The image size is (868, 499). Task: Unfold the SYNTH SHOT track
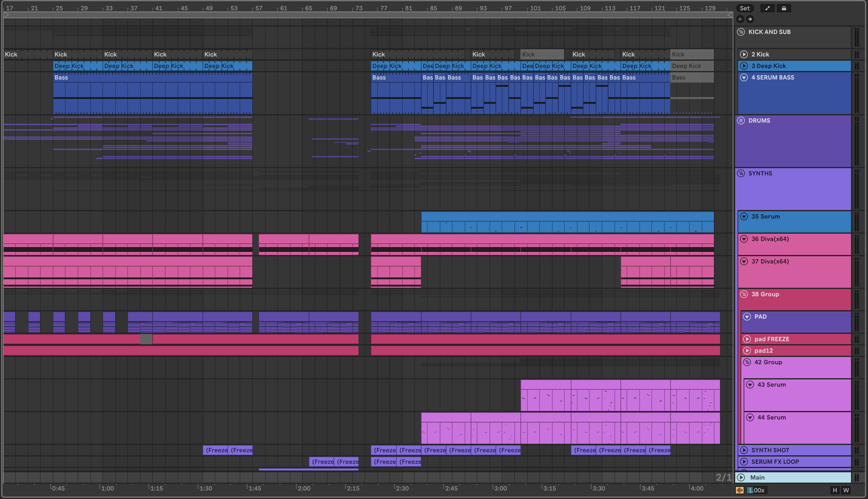coord(744,450)
